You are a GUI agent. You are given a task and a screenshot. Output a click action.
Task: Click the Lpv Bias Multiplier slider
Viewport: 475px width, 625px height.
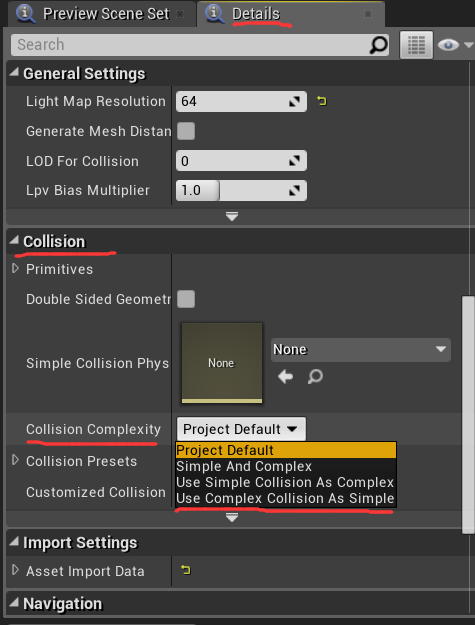tap(241, 190)
